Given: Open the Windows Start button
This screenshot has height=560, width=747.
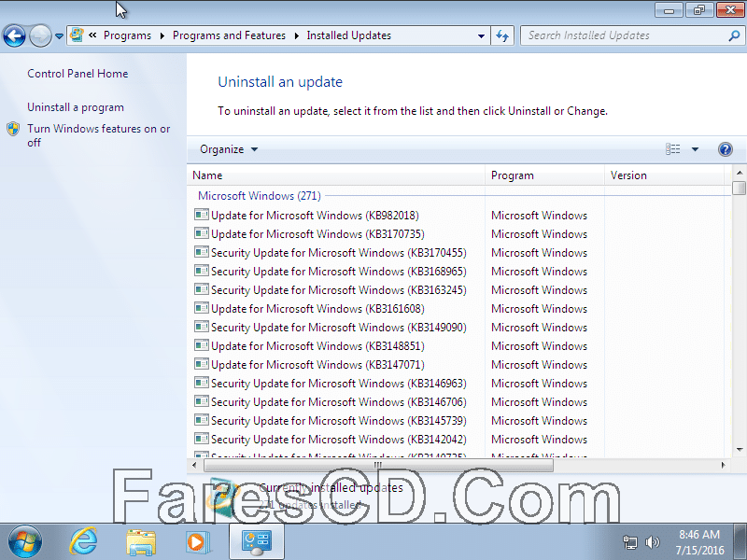Looking at the screenshot, I should (x=24, y=541).
